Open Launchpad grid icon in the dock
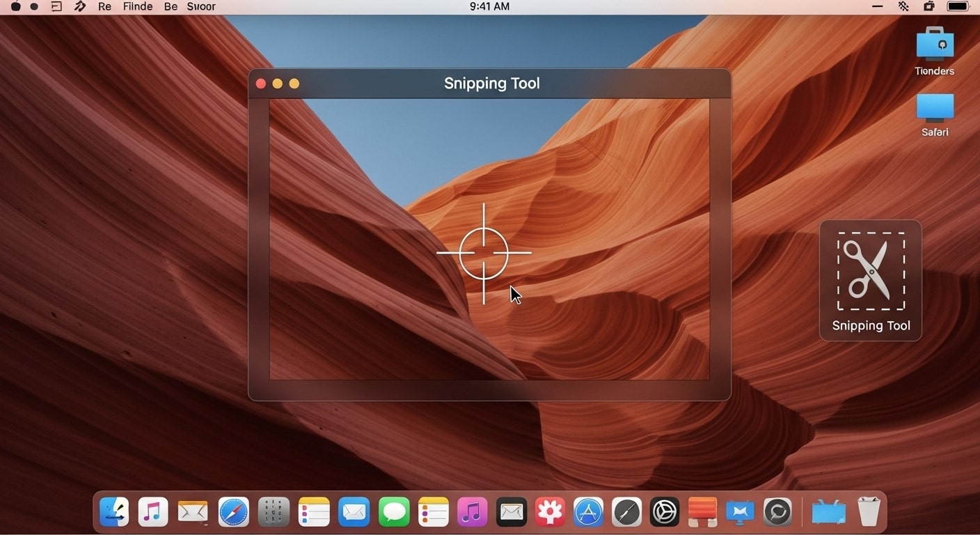 274,513
